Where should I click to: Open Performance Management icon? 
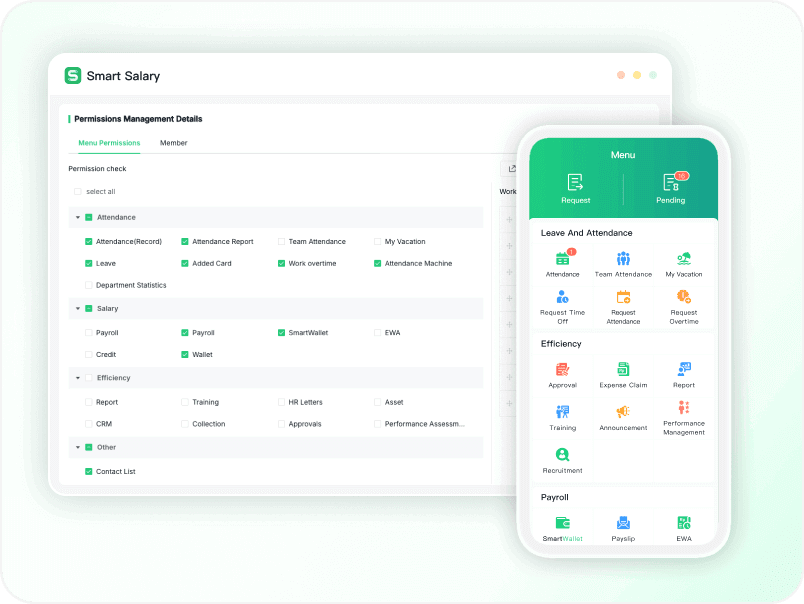point(684,408)
